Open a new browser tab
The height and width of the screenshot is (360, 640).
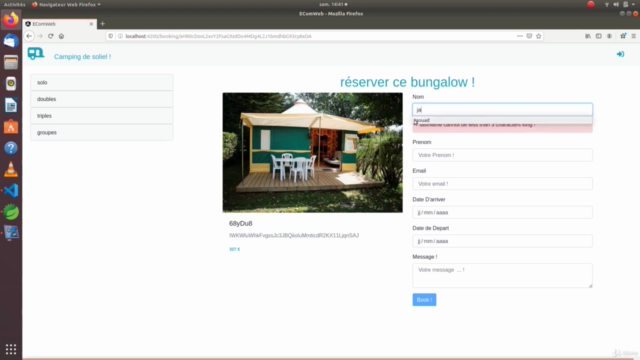click(x=102, y=24)
